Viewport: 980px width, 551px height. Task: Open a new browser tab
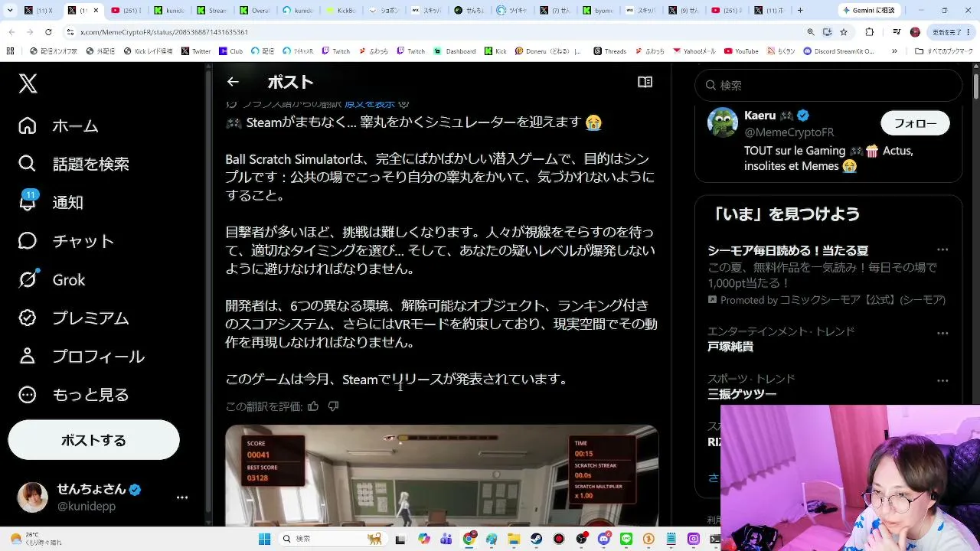tap(800, 11)
